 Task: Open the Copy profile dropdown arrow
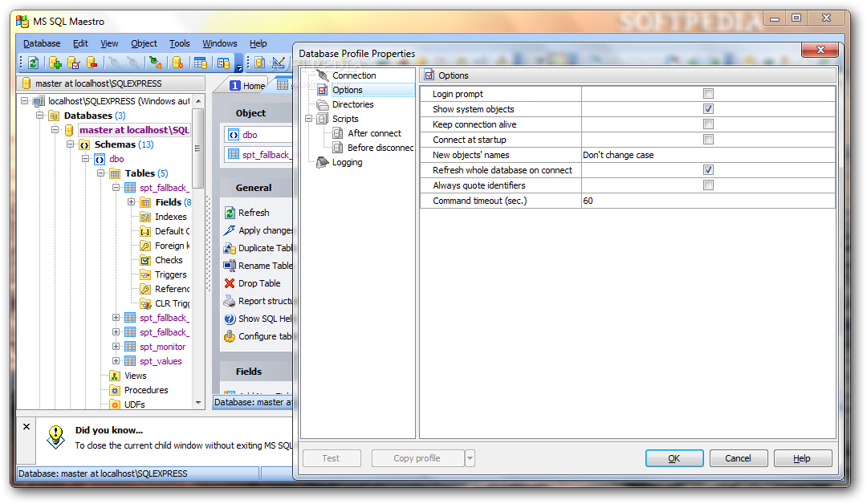point(470,458)
